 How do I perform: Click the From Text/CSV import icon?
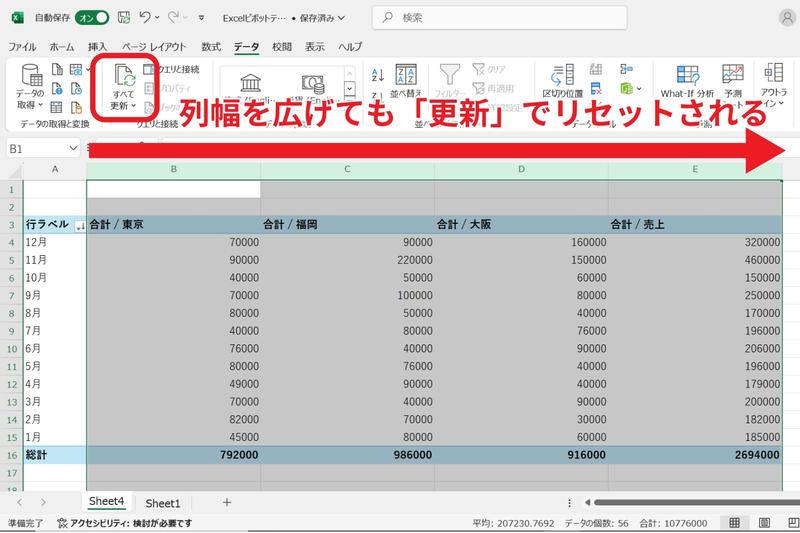tap(57, 69)
